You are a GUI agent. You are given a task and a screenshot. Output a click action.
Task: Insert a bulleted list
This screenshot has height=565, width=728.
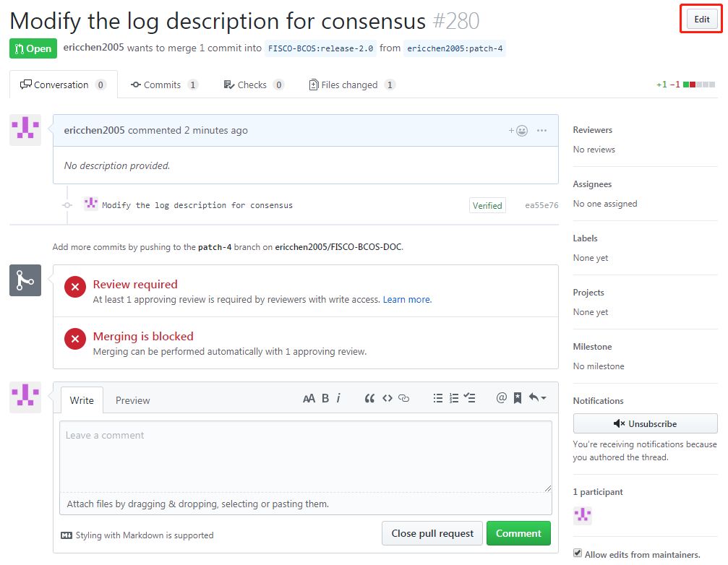coord(437,398)
